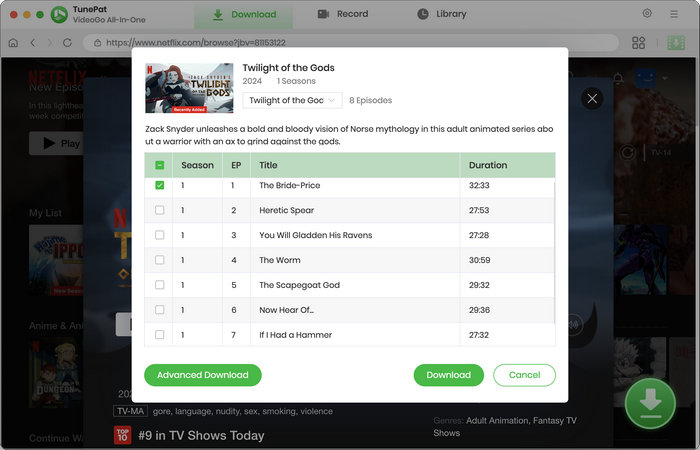Viewport: 700px width, 450px height.
Task: Click the Dungeon anime thumbnail in Netflix
Action: pyautogui.click(x=56, y=373)
